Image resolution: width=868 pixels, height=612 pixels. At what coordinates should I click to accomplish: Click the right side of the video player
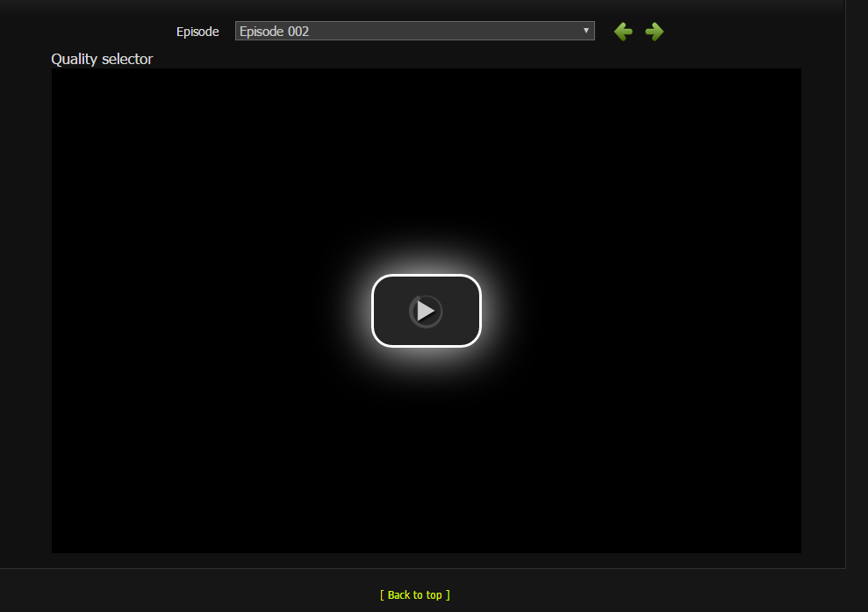click(x=720, y=311)
